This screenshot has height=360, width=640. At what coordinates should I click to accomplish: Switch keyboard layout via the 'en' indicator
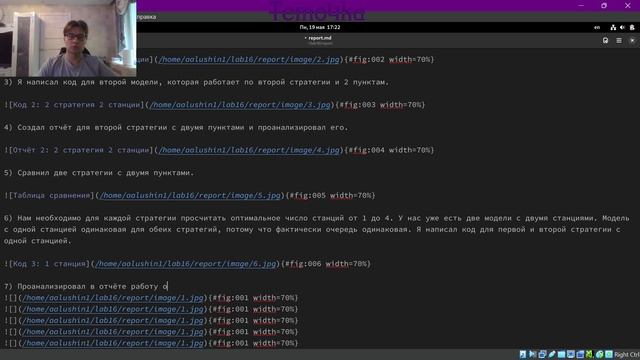click(597, 27)
